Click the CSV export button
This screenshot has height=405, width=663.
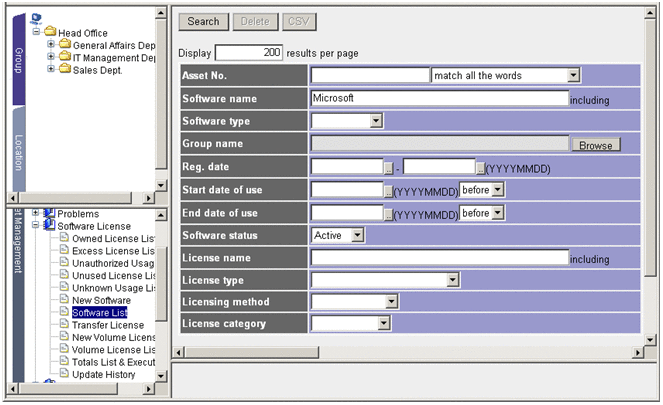(299, 22)
